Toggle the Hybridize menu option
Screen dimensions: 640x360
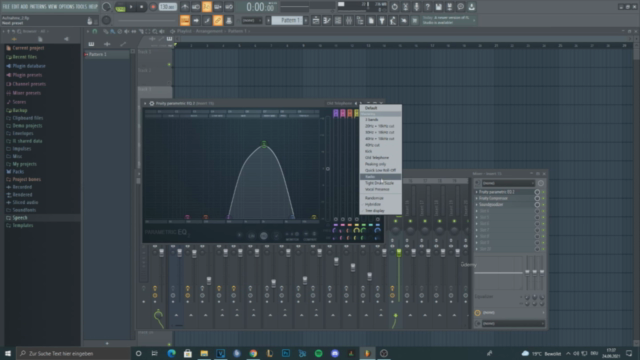pos(373,204)
